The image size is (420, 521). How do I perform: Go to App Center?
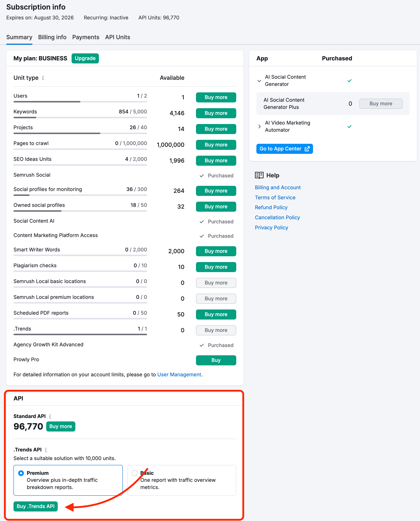[284, 149]
